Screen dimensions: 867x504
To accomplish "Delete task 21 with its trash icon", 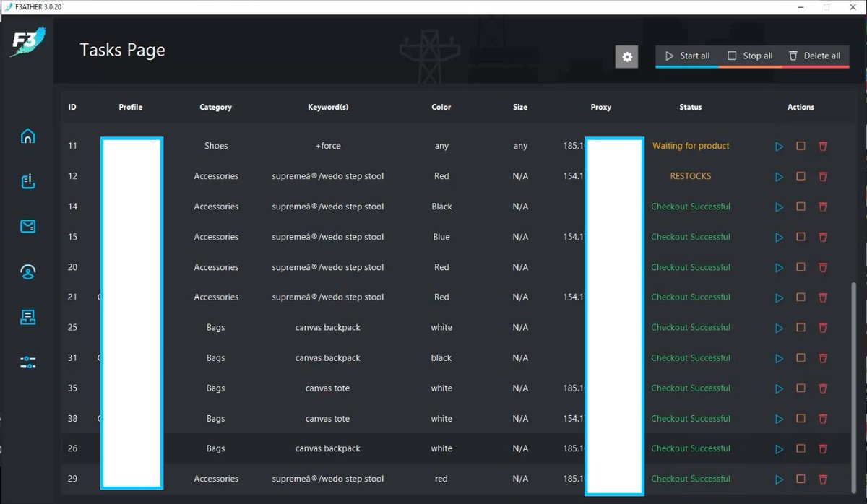I will coord(822,297).
